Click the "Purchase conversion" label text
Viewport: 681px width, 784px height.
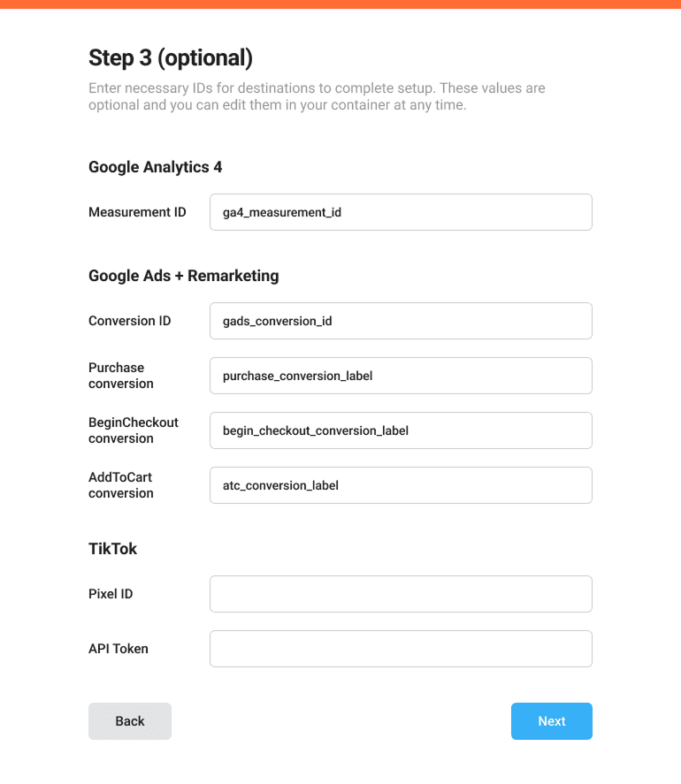click(x=121, y=376)
